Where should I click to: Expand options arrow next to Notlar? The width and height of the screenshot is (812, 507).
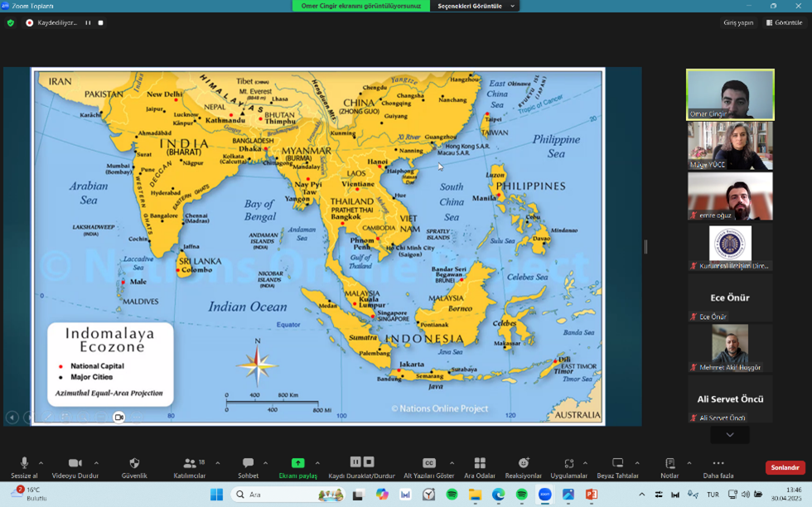click(689, 463)
